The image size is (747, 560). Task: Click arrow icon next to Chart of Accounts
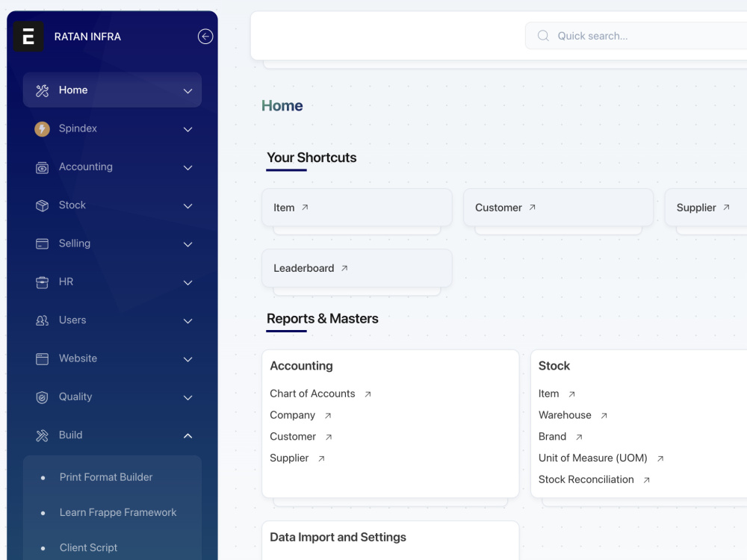pyautogui.click(x=368, y=394)
